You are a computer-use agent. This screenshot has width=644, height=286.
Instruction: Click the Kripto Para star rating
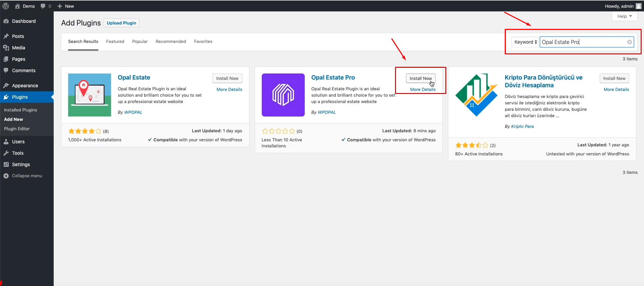coord(472,145)
